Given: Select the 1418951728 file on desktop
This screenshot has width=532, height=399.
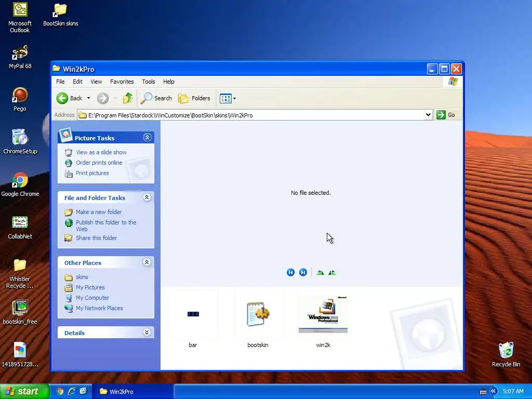Looking at the screenshot, I should coord(20,355).
